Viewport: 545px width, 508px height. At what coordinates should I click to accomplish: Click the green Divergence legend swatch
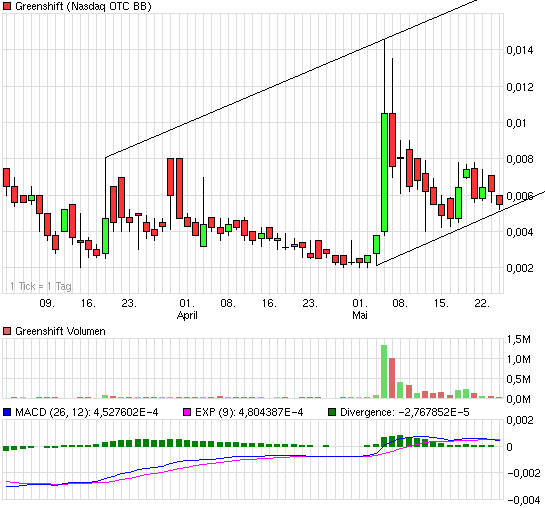[x=332, y=412]
